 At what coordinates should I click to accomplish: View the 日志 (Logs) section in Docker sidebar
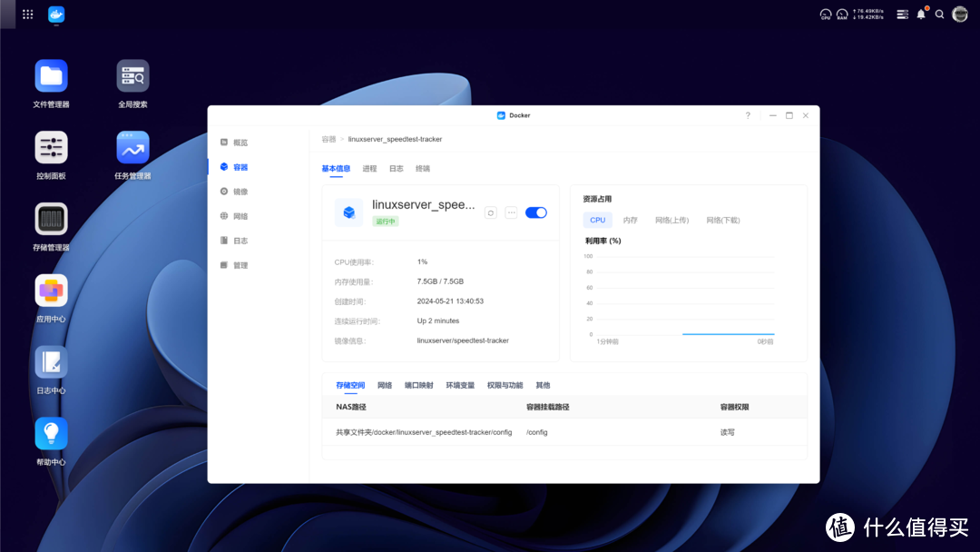click(240, 240)
